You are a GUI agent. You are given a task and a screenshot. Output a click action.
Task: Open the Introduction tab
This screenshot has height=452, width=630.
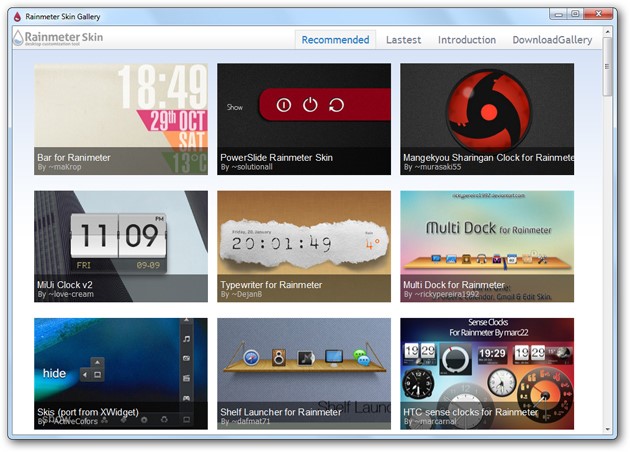pyautogui.click(x=466, y=40)
